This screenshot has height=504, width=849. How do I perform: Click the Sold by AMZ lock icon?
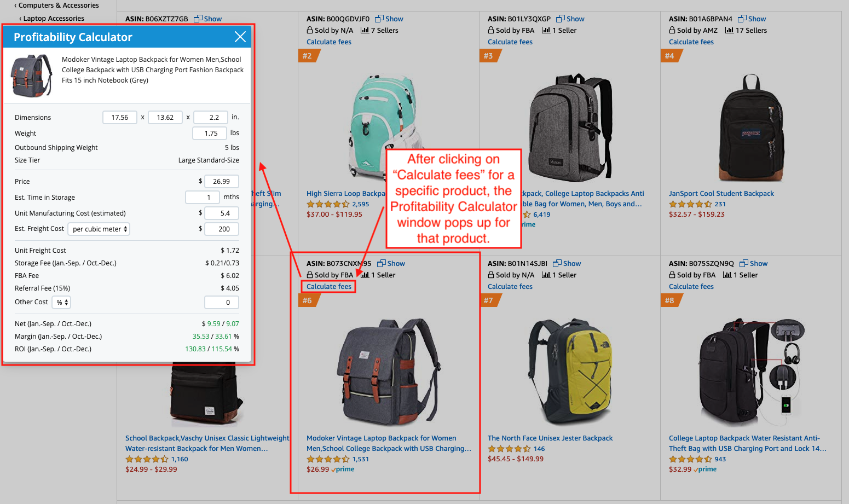coord(672,30)
